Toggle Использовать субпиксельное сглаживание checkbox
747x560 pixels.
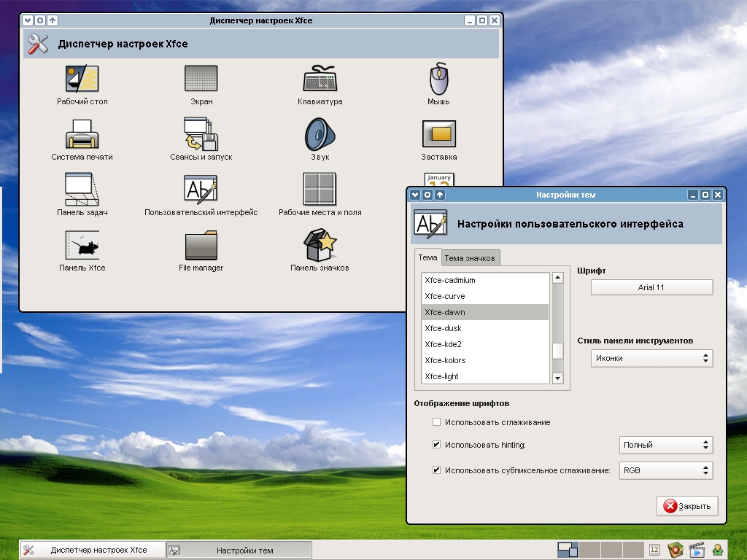[x=436, y=470]
